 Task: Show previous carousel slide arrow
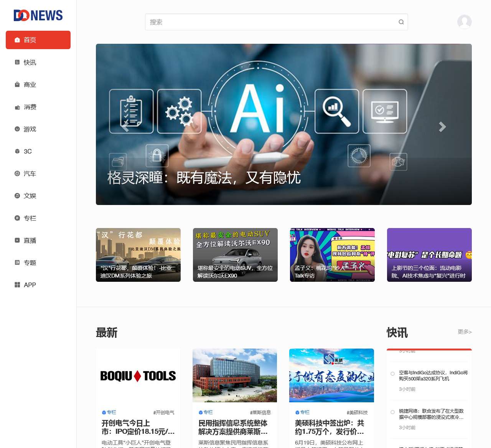125,127
